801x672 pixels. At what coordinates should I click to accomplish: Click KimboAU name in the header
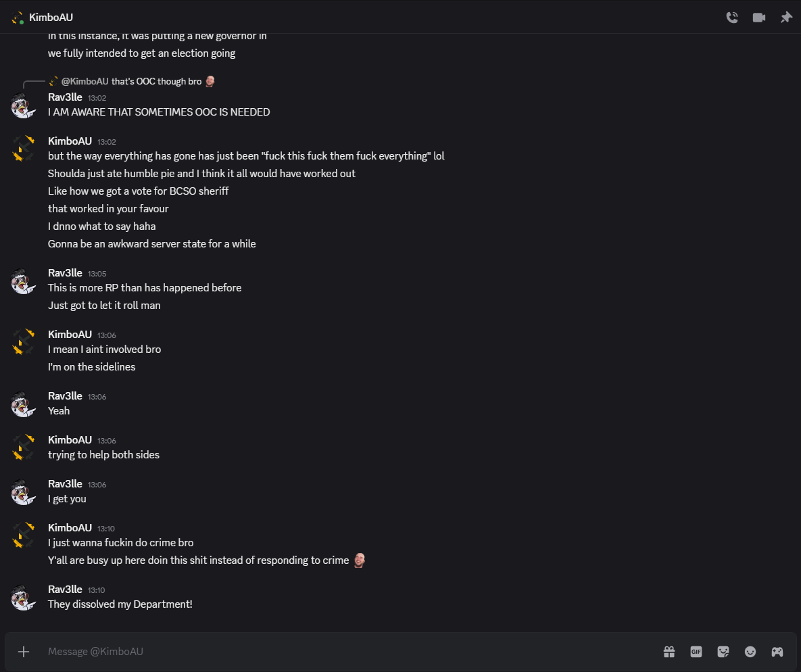click(51, 18)
